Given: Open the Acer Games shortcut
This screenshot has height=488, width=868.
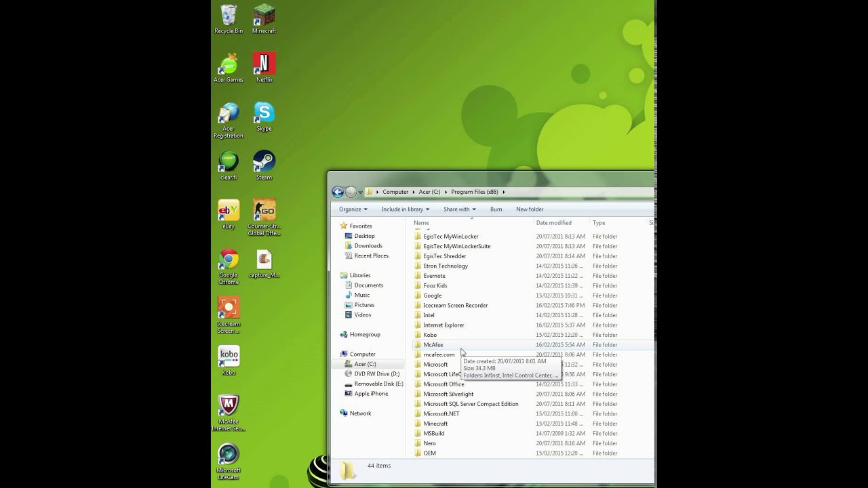Looking at the screenshot, I should coord(229,68).
